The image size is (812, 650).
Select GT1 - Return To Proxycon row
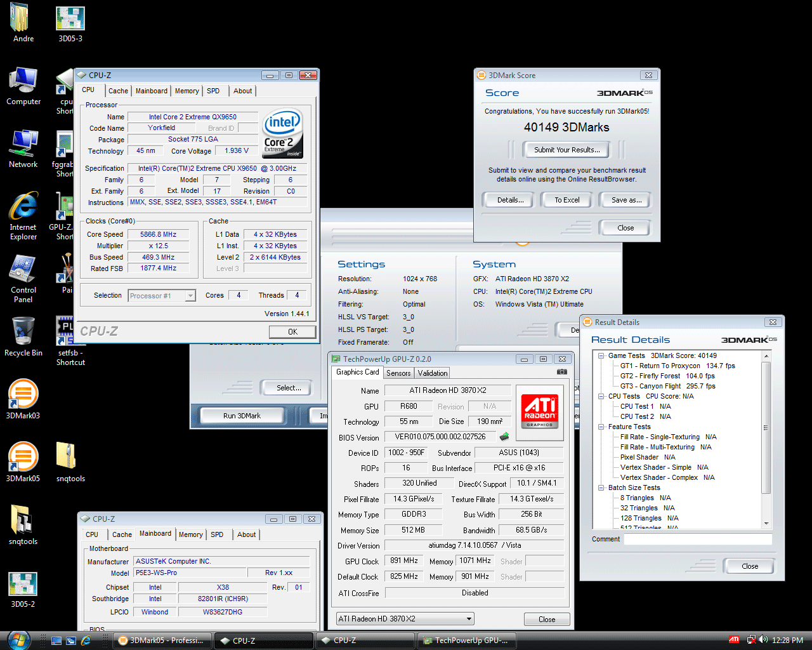click(x=678, y=366)
